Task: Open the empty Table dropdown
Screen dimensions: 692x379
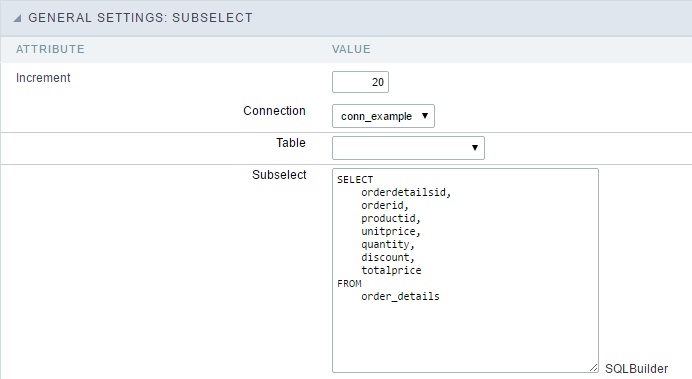Action: (x=408, y=148)
